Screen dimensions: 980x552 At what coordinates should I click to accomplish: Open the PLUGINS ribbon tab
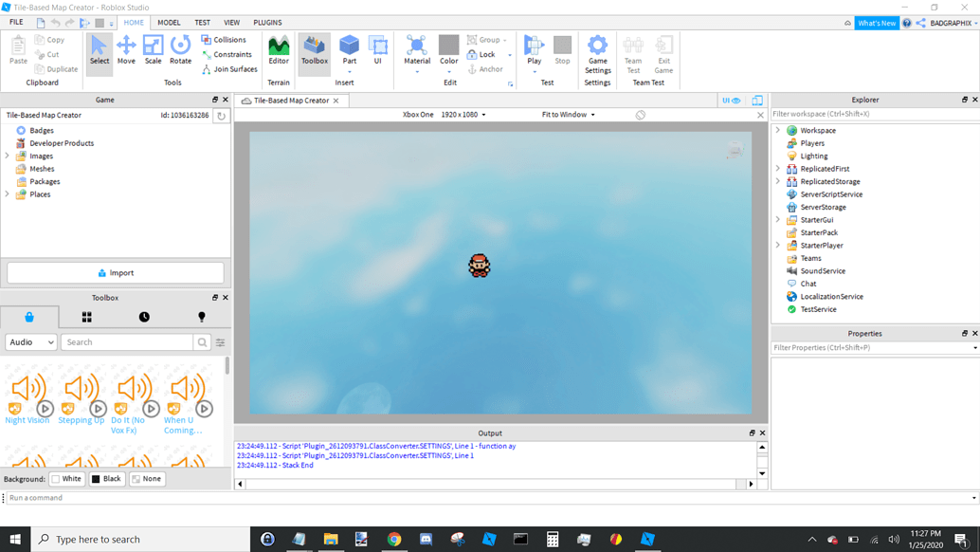(x=267, y=22)
